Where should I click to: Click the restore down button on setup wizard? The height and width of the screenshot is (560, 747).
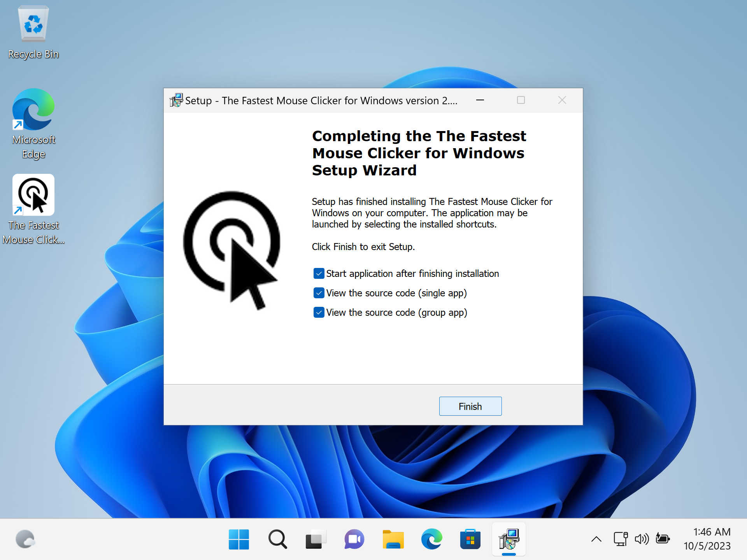click(x=521, y=100)
